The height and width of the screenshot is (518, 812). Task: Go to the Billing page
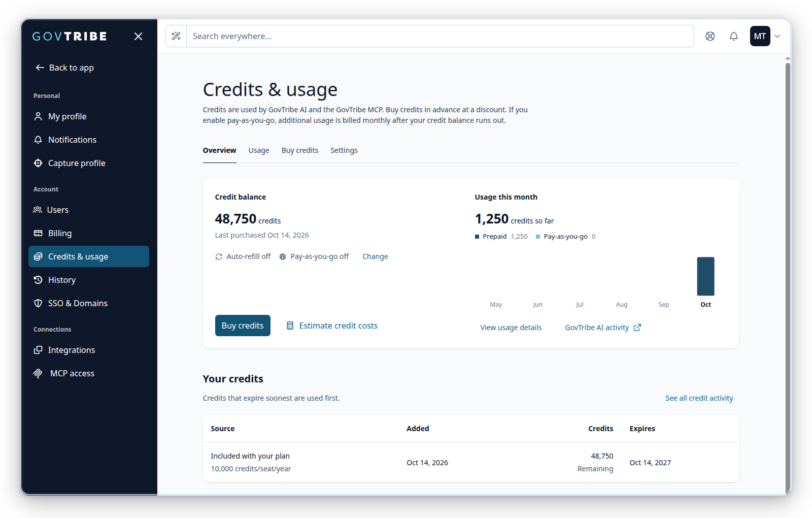(x=89, y=233)
